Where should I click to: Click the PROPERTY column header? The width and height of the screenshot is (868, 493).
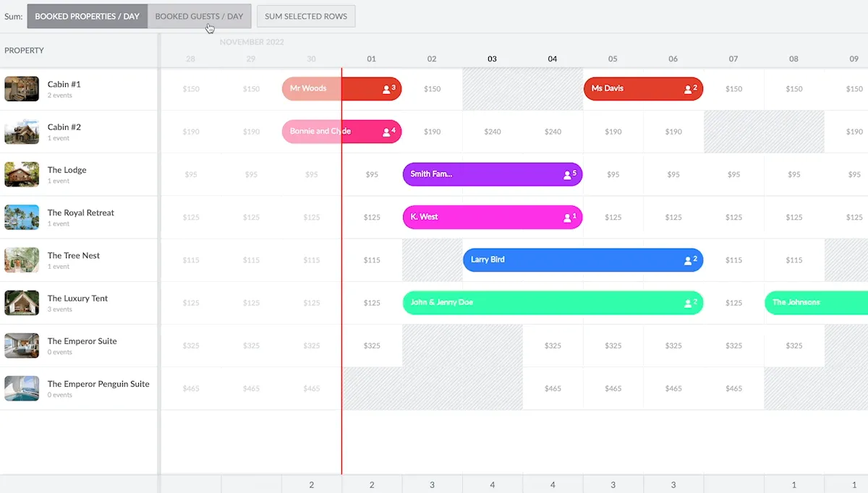click(x=25, y=51)
